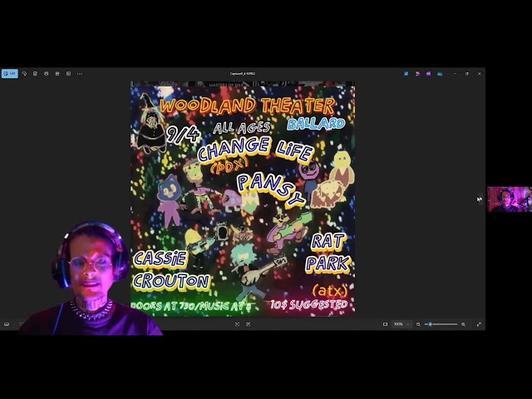Minimize the Photos window
Screen dimensions: 532x399
tap(455, 74)
